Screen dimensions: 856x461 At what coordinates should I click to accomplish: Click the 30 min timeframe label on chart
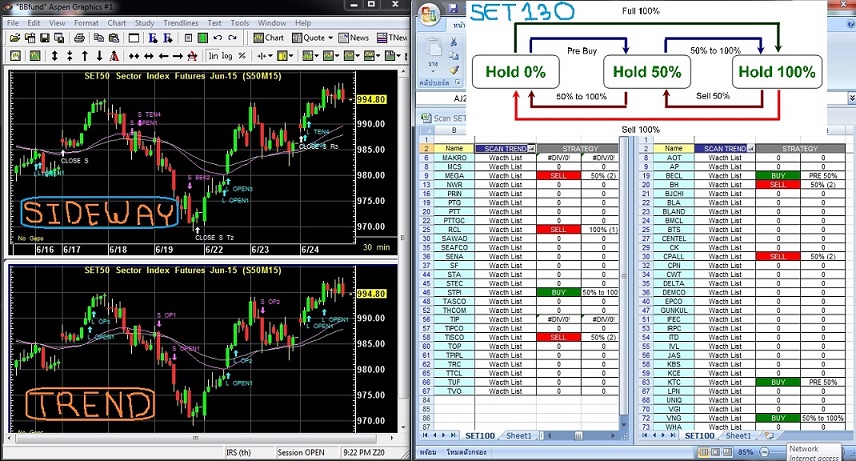(376, 247)
